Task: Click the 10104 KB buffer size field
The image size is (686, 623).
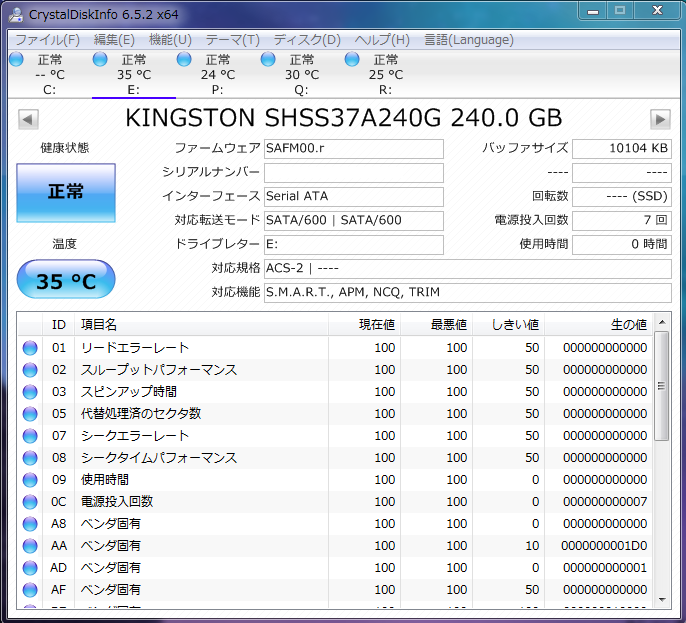Action: click(x=622, y=149)
